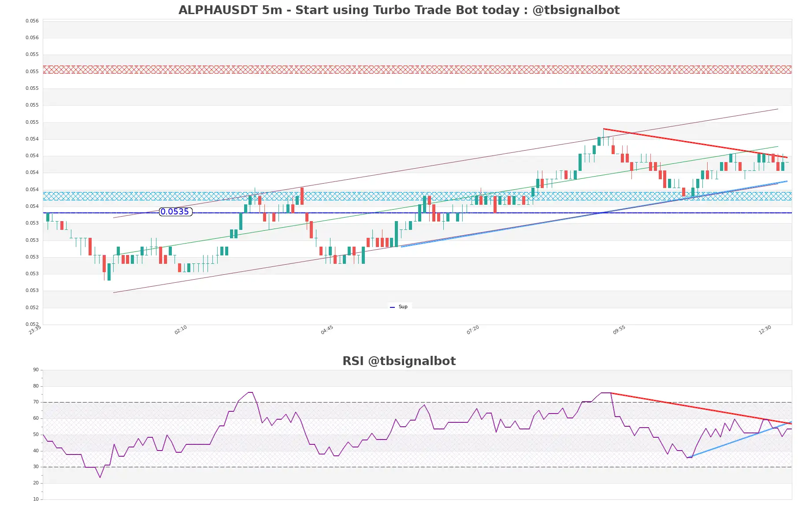Click the RSI axis value 70

[x=36, y=402]
